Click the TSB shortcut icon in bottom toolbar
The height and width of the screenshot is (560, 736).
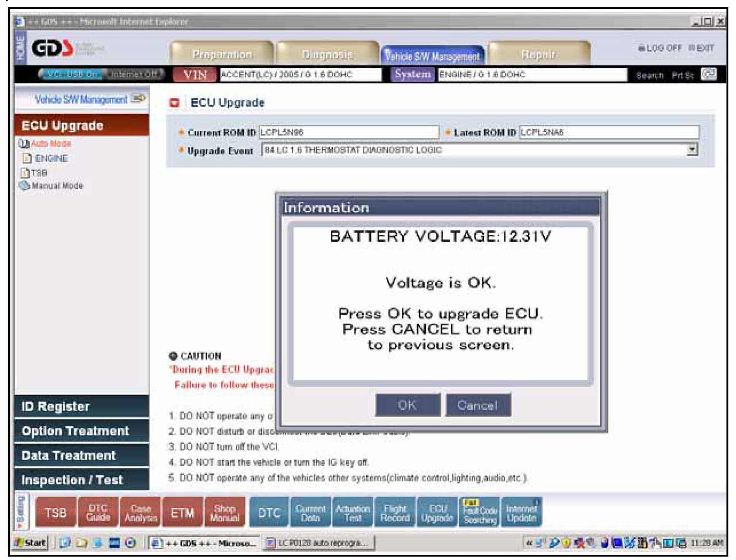56,512
